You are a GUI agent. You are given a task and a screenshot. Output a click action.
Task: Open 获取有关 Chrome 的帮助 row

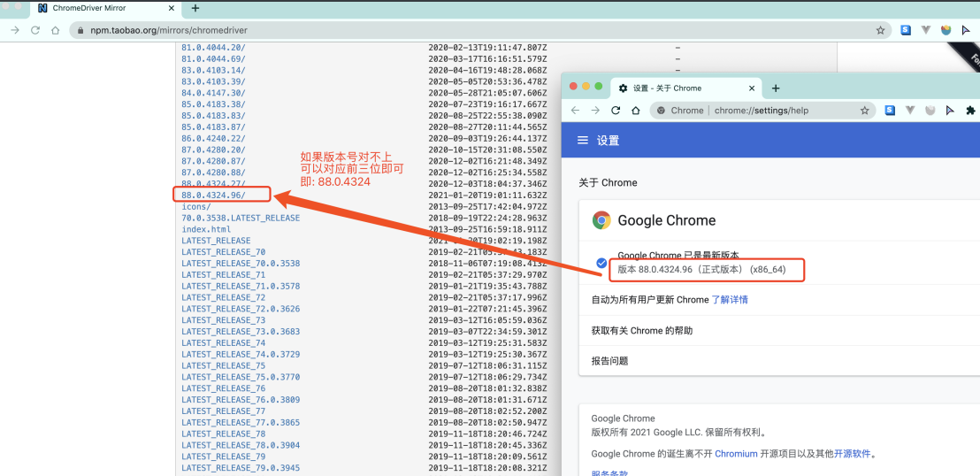(x=779, y=330)
